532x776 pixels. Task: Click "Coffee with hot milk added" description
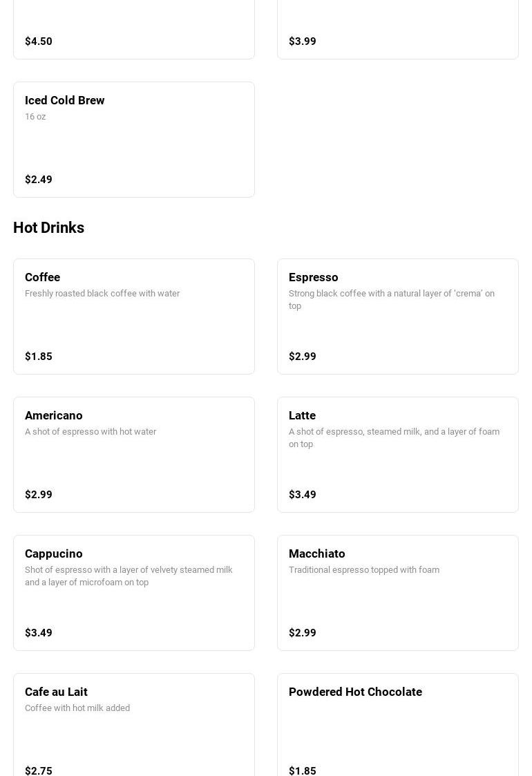(x=77, y=708)
